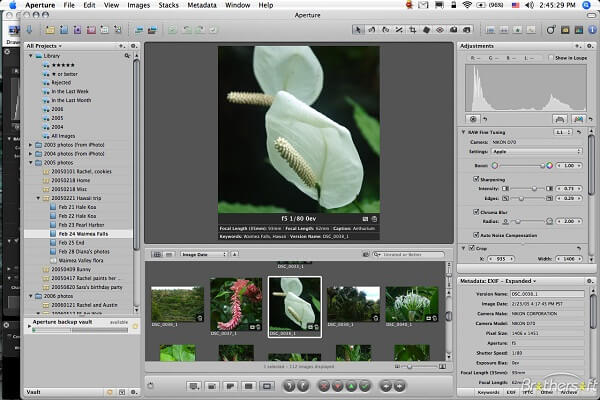
Task: Select the arrow Selection tool in toolbar
Action: point(358,30)
